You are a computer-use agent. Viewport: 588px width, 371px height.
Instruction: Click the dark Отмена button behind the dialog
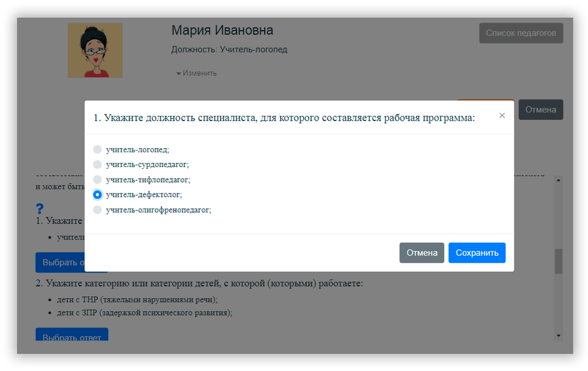(x=540, y=110)
